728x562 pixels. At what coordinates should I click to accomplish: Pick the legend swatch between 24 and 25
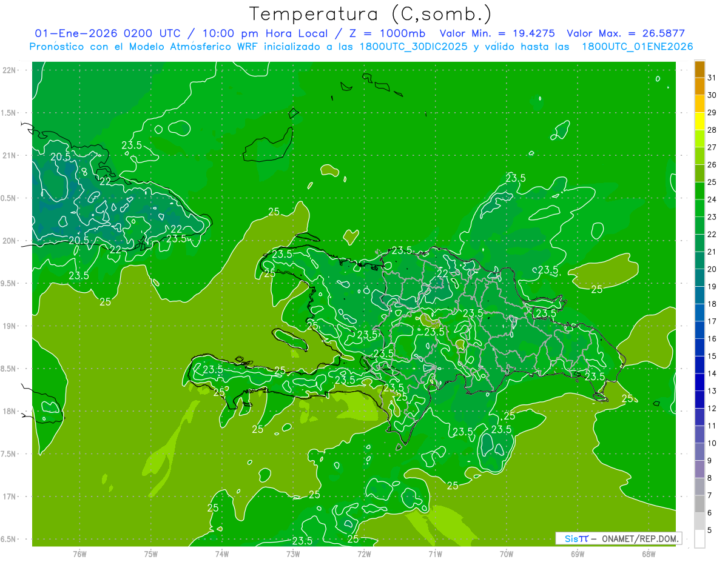(699, 191)
